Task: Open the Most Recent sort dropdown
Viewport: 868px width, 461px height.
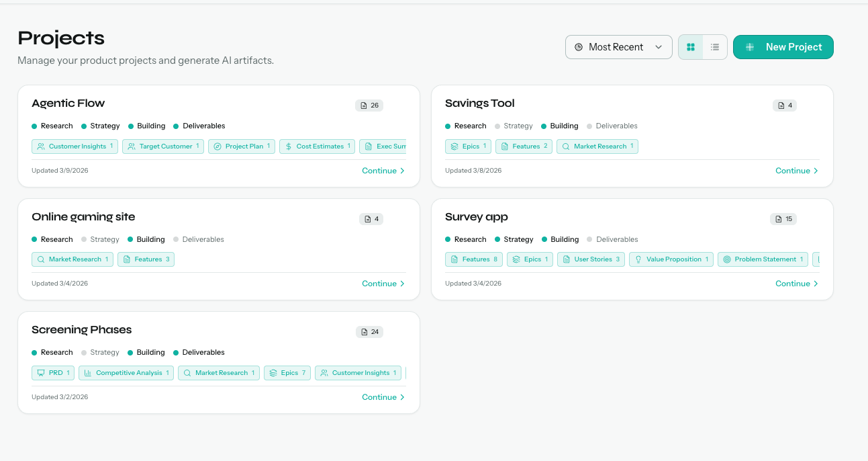Action: (618, 47)
